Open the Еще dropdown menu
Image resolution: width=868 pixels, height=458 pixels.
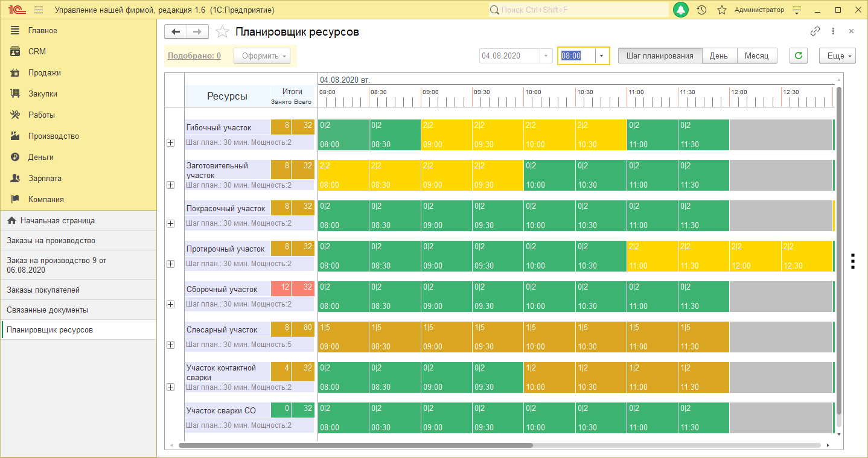coord(837,56)
